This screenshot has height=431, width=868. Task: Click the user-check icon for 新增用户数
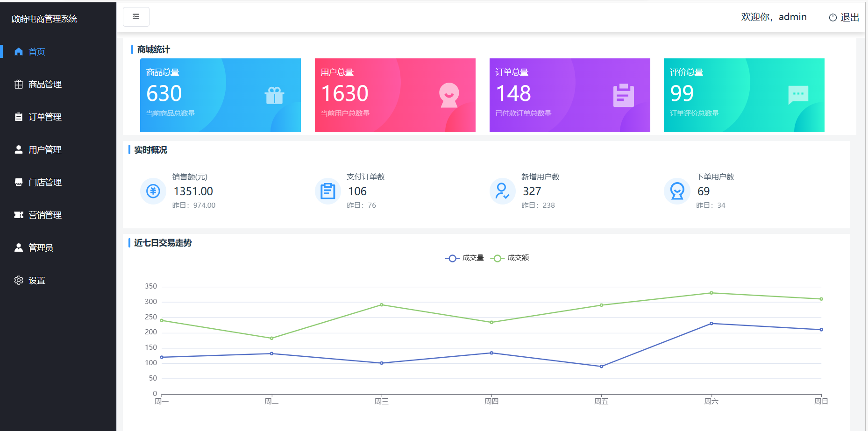pyautogui.click(x=503, y=191)
